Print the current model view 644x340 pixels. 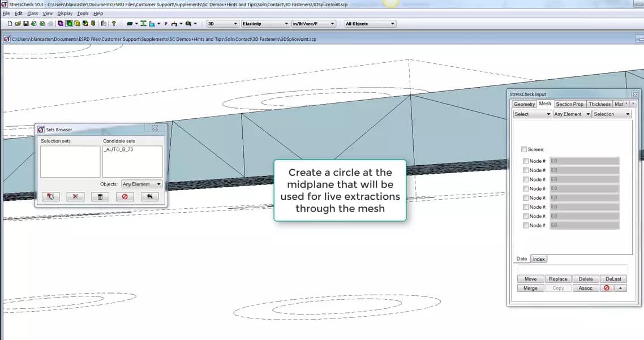(x=50, y=23)
